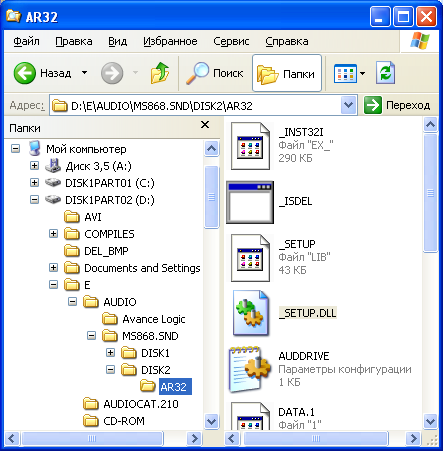Collapse Мой компьютер tree node
This screenshot has width=443, height=451.
click(15, 149)
